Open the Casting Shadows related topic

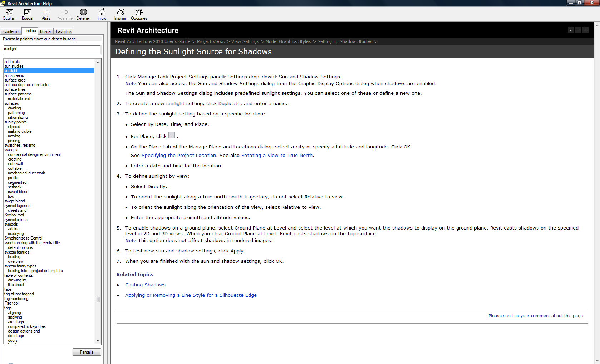click(145, 285)
